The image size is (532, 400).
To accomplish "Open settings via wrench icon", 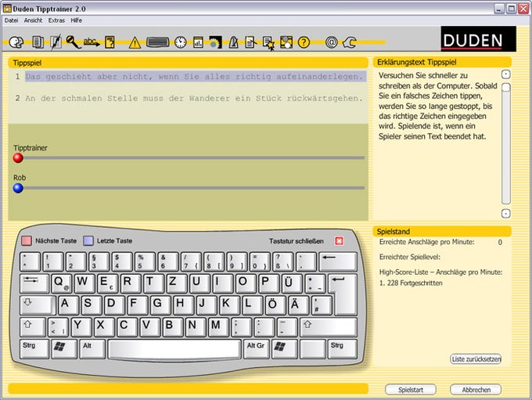I will click(x=349, y=42).
